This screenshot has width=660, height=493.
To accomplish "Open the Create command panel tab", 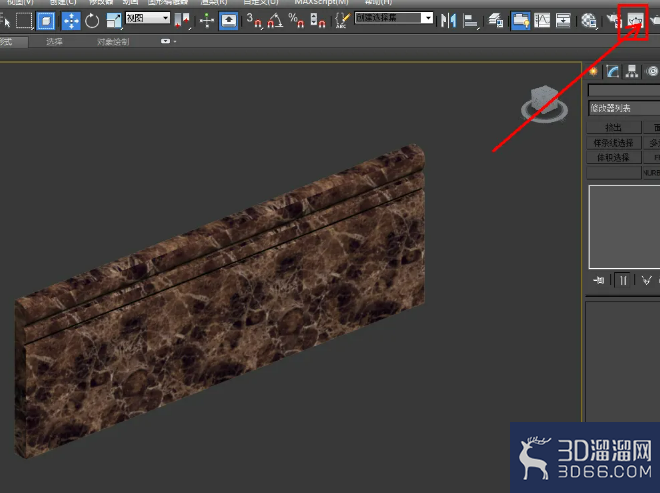I will click(593, 71).
